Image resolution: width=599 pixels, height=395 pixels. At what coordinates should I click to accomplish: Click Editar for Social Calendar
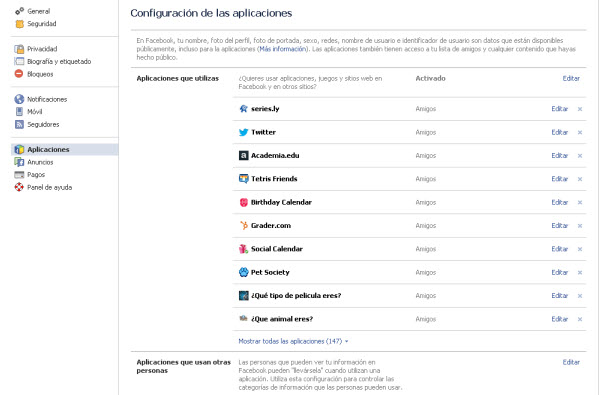(x=560, y=249)
